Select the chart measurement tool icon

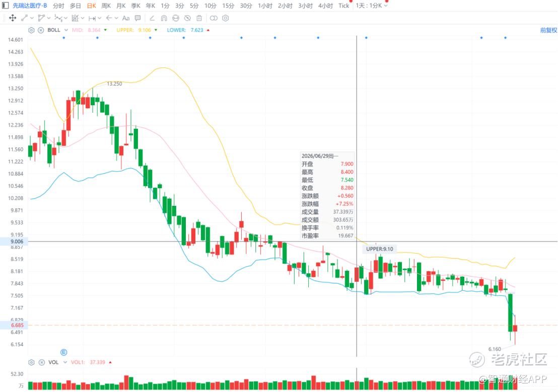pos(75,18)
